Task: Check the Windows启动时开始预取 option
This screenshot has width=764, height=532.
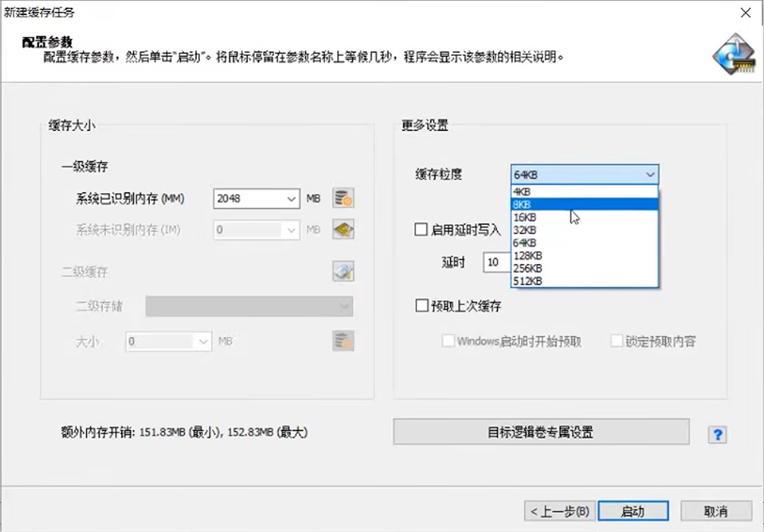Action: 448,340
